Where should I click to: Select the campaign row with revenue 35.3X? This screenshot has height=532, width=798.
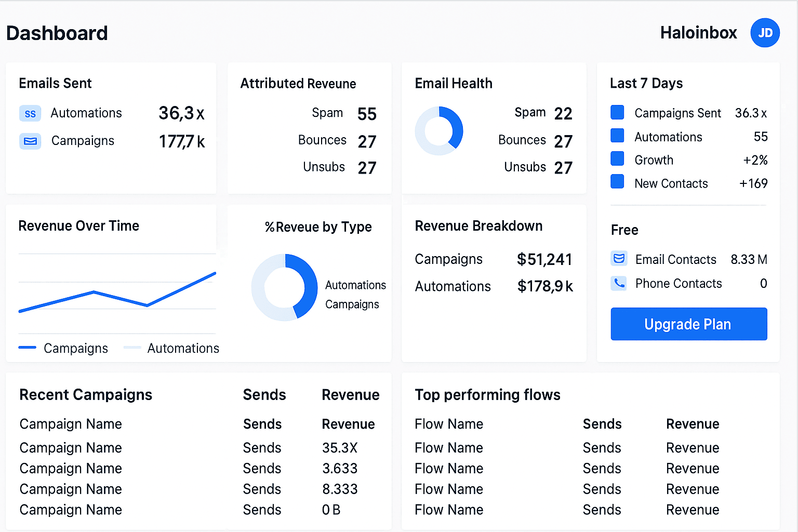71,448
